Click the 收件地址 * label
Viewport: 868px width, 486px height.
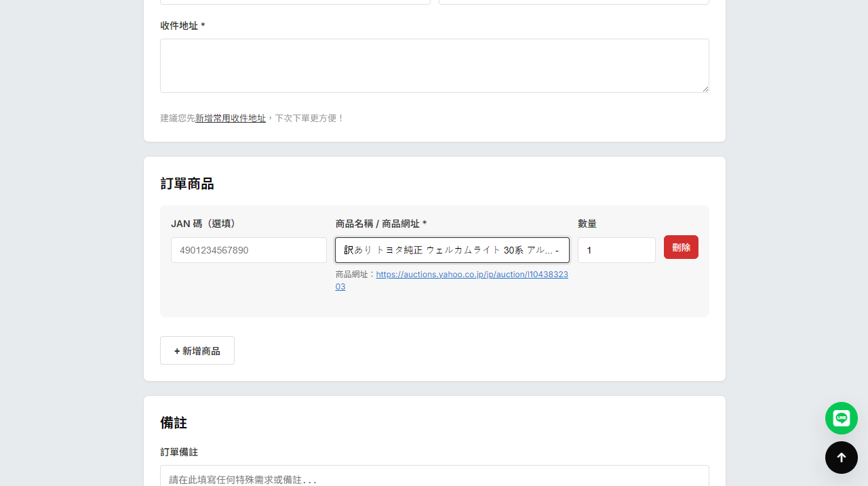point(182,26)
